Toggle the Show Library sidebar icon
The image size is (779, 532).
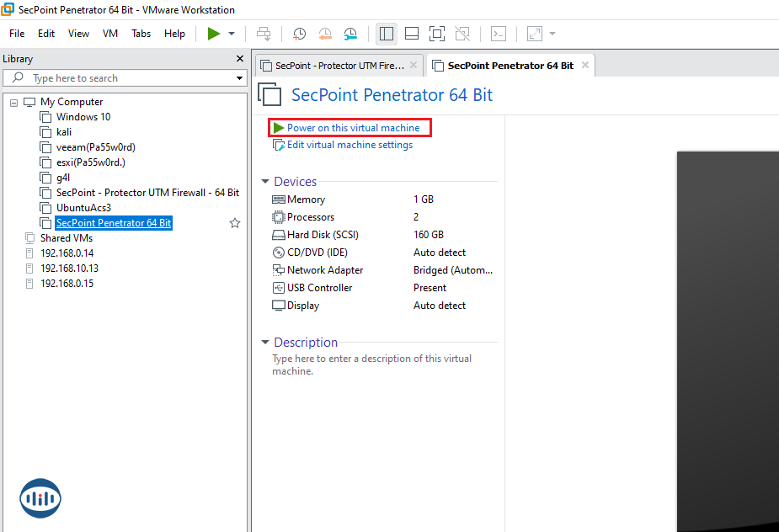pyautogui.click(x=387, y=34)
